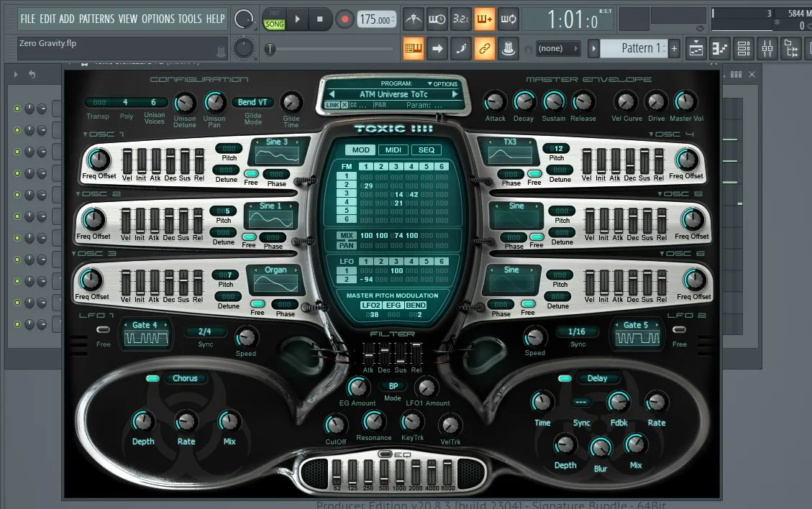Click the plus button next to Pattern 1
812x509 pixels.
[674, 49]
